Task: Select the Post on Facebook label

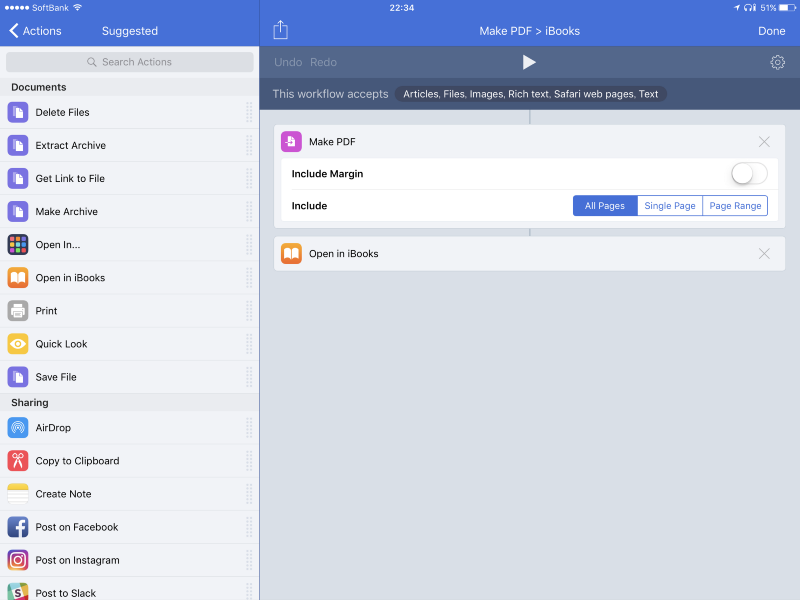Action: click(x=77, y=527)
